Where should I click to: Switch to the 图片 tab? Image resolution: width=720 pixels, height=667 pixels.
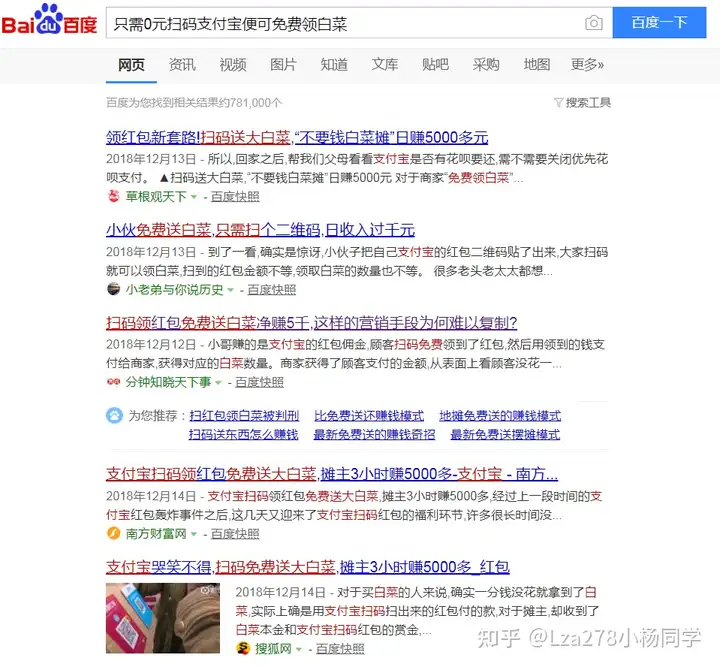(x=283, y=65)
